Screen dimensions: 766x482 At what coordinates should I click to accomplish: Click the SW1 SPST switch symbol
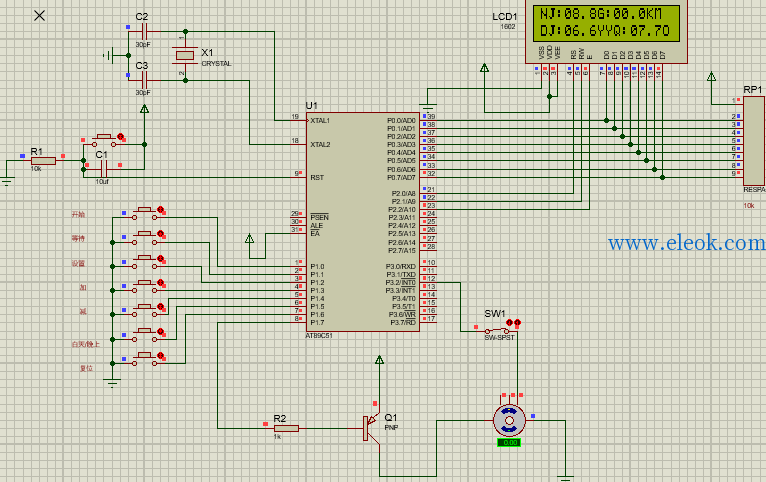(x=497, y=331)
